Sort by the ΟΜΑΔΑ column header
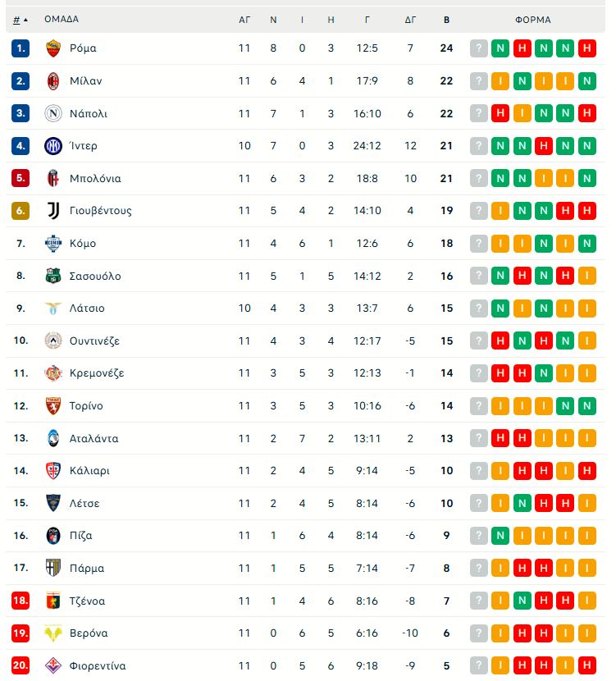Screen dimensions: 616x681 coord(62,20)
